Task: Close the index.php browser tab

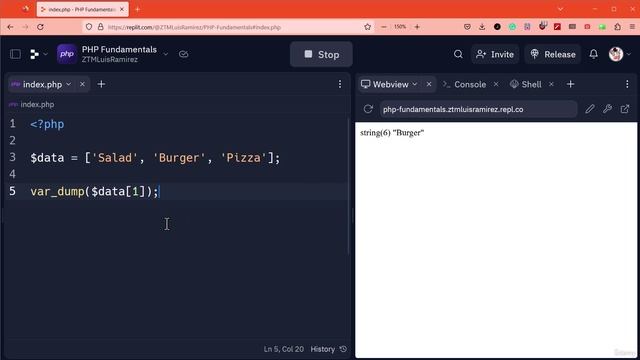Action: [x=122, y=9]
